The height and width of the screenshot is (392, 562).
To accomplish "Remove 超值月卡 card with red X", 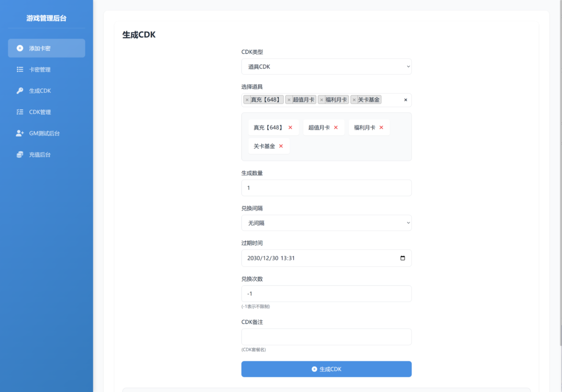I will pos(336,128).
